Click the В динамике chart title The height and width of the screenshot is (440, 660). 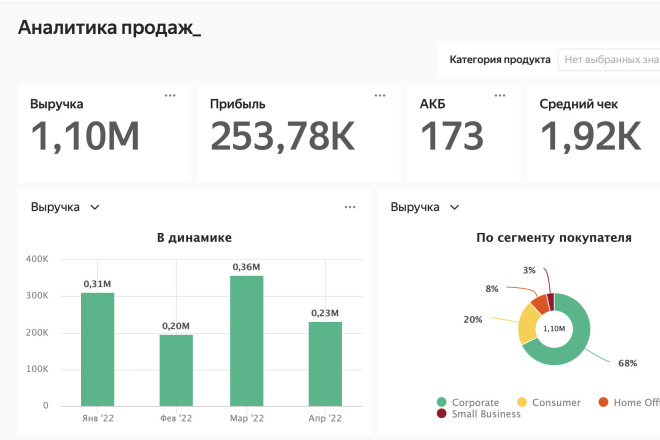[194, 237]
